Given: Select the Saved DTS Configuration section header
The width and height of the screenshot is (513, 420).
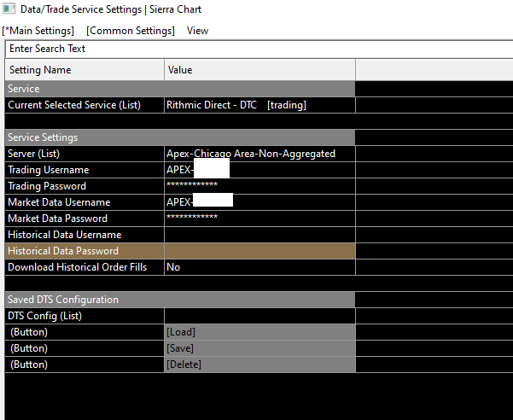Looking at the screenshot, I should coord(180,300).
